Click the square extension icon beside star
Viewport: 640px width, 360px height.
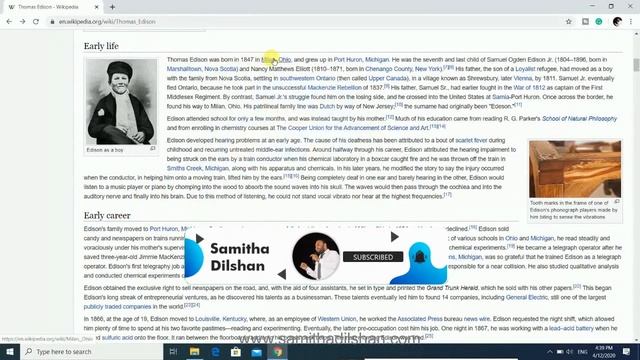coord(585,22)
